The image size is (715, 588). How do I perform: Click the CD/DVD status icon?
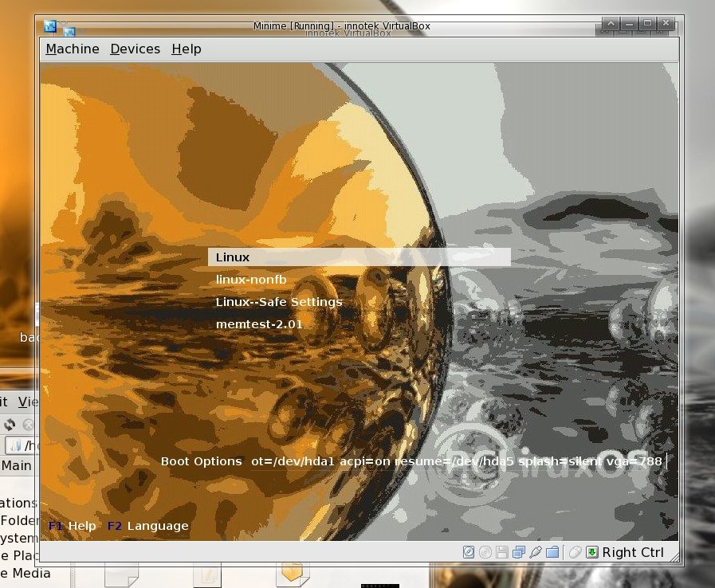point(485,552)
